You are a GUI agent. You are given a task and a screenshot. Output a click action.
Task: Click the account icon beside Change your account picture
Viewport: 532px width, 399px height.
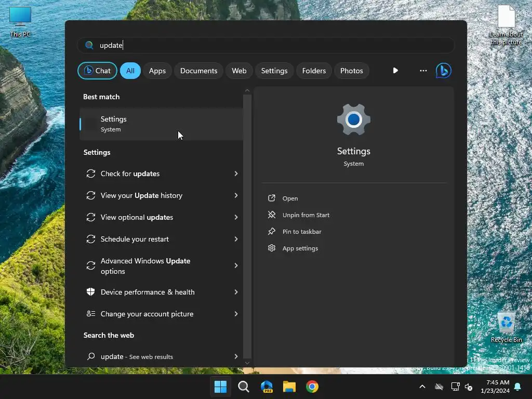90,314
